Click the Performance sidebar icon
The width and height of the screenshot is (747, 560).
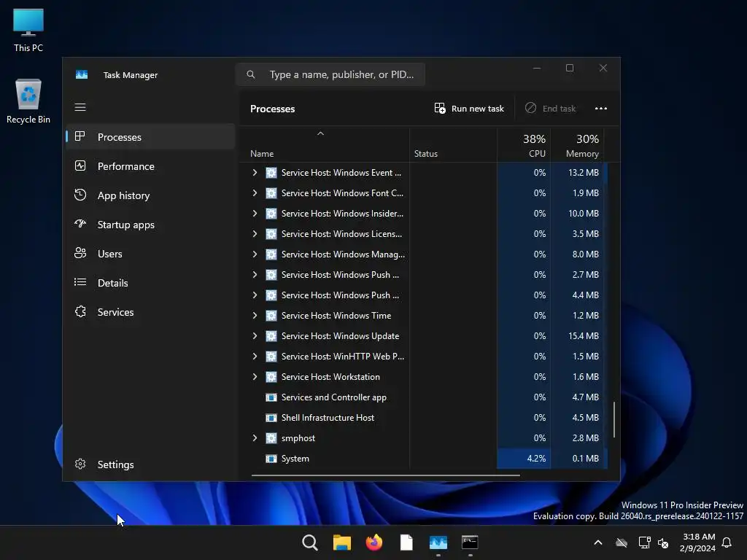pos(80,166)
